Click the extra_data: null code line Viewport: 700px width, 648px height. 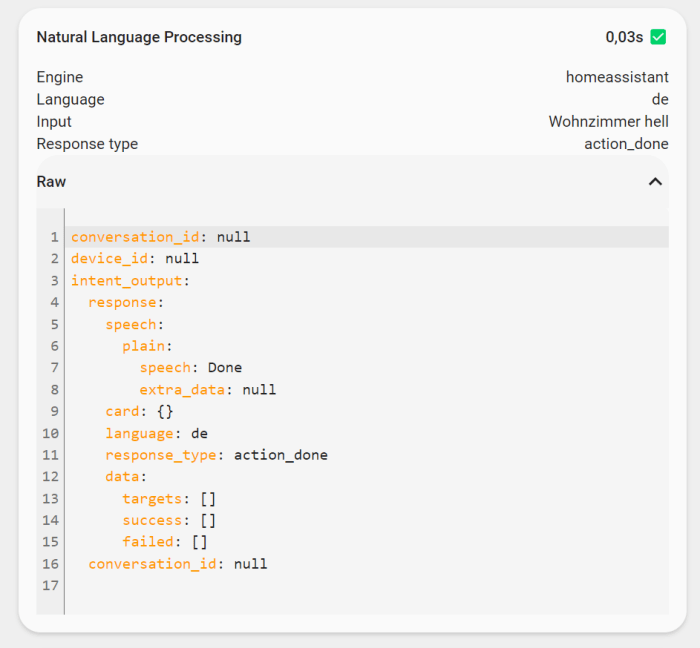tap(208, 390)
